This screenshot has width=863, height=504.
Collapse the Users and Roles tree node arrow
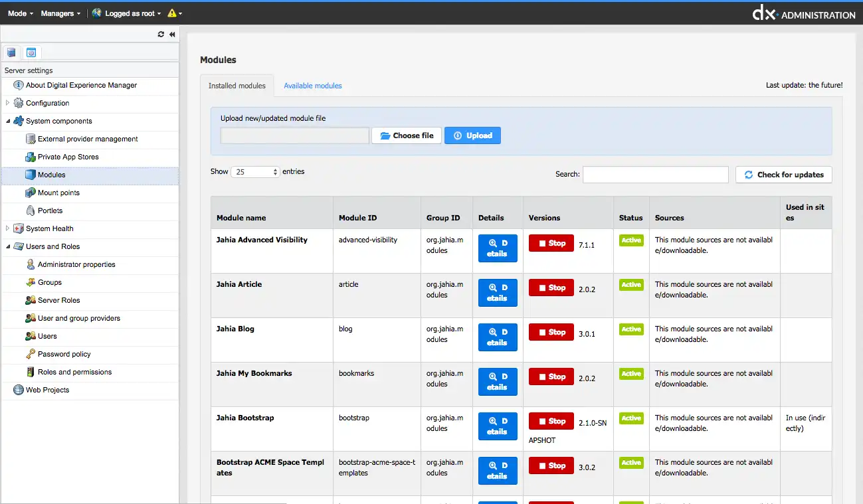(x=8, y=246)
